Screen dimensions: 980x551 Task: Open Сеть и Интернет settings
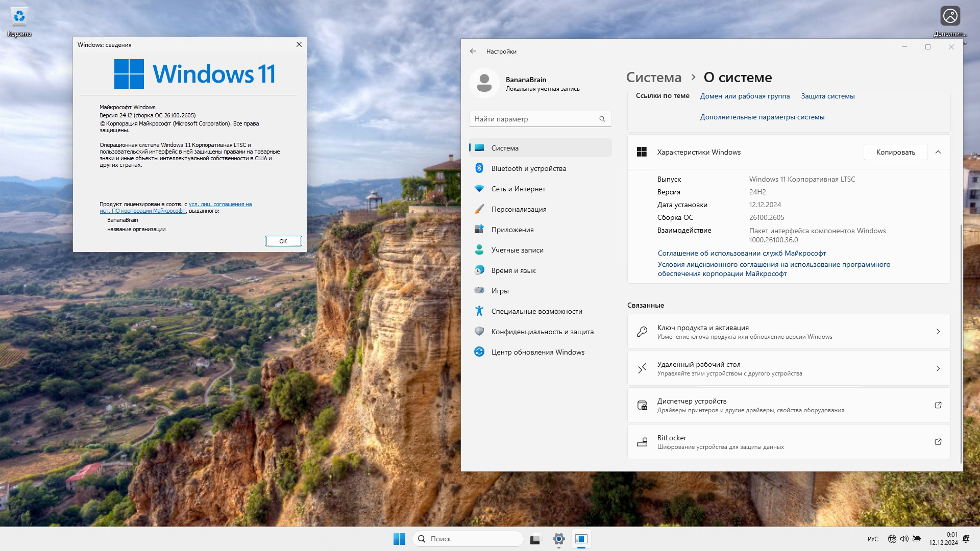coord(518,189)
